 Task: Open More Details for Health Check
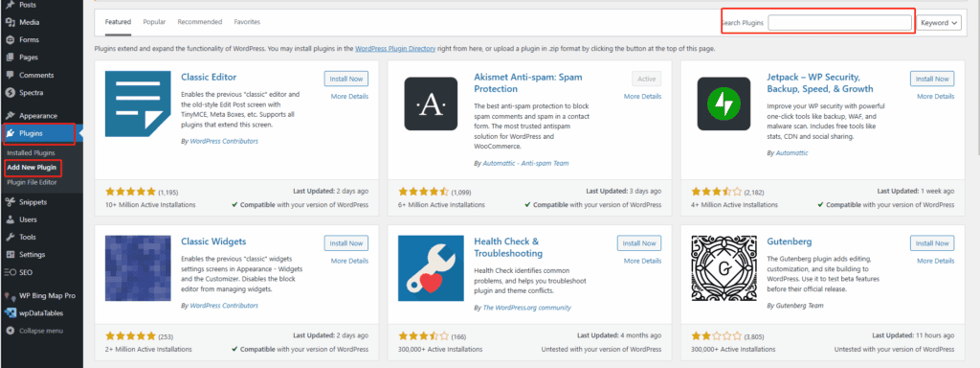point(642,261)
